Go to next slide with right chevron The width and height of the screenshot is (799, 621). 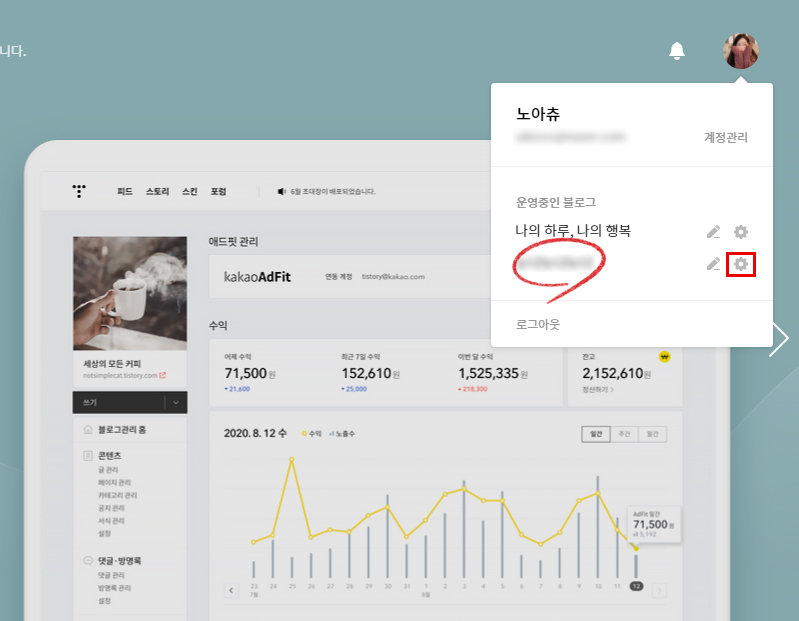(x=780, y=338)
